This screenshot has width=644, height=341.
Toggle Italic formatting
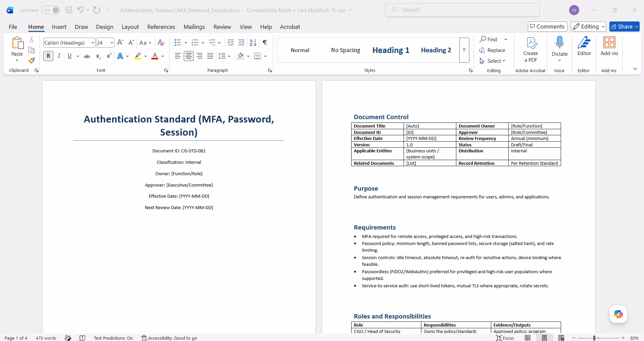pyautogui.click(x=59, y=56)
